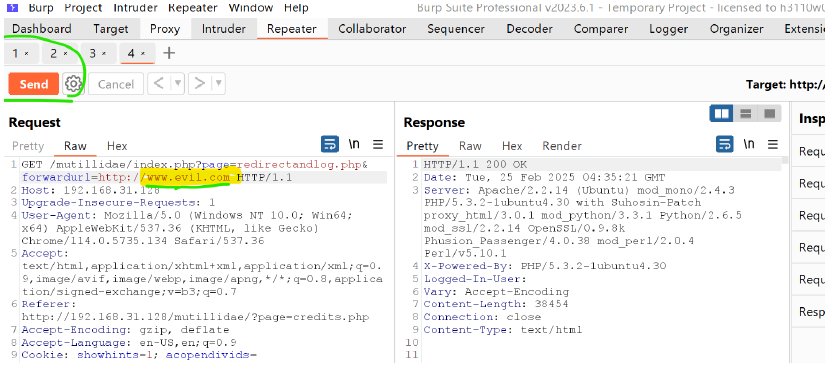Switch Request view to Raw
This screenshot has width=829, height=367.
pos(76,146)
